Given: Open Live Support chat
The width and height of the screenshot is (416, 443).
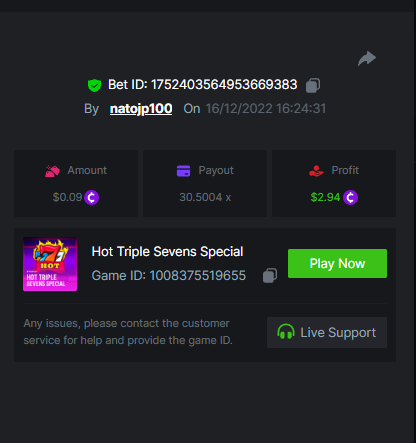Looking at the screenshot, I should [x=327, y=332].
